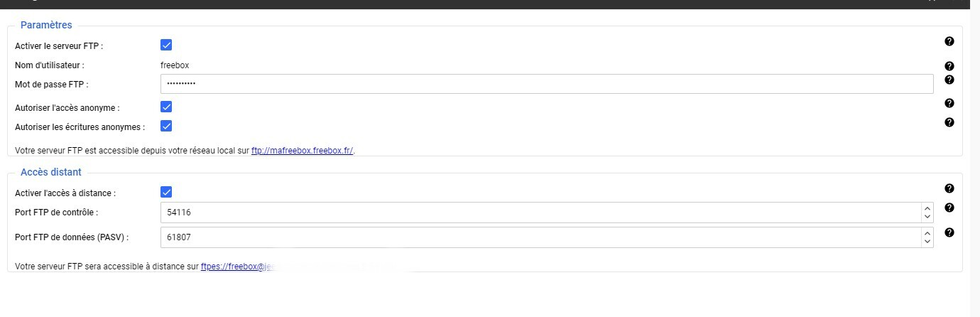Screen dimensions: 980x317
Task: Open help icon beside Nom d'utilisateur
Action: tap(949, 66)
